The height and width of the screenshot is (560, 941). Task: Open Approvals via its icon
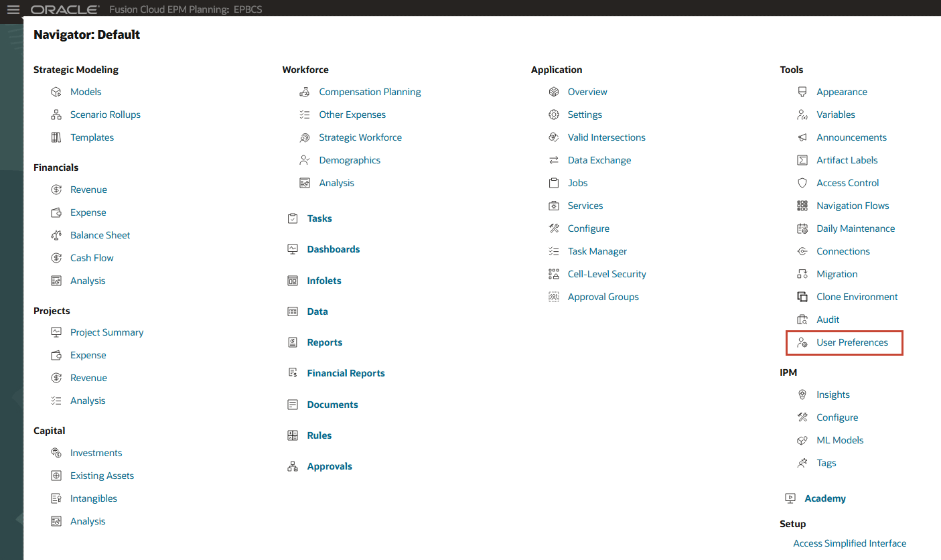point(293,466)
